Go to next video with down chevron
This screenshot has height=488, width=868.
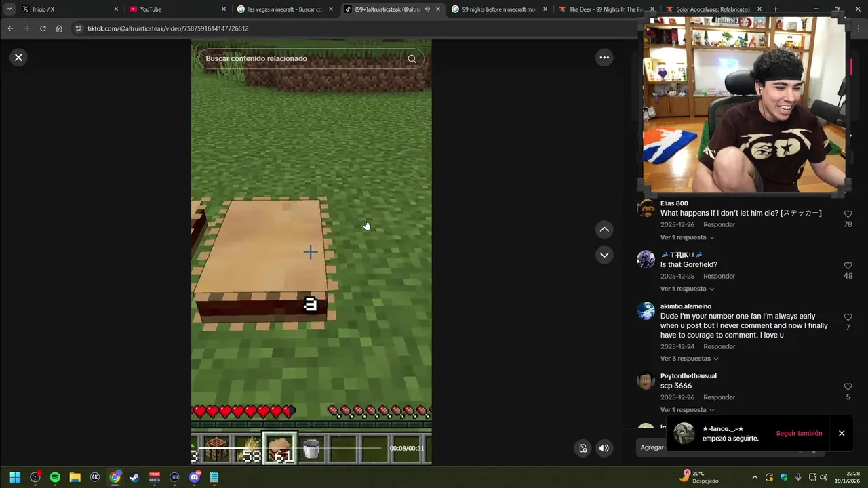pyautogui.click(x=604, y=255)
